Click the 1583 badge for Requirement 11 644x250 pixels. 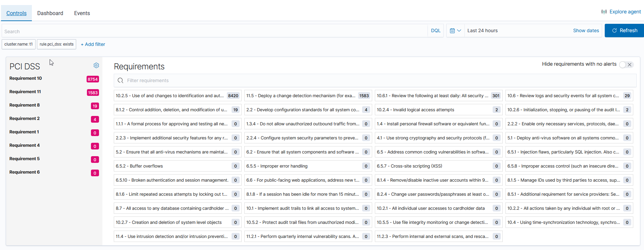click(x=93, y=93)
